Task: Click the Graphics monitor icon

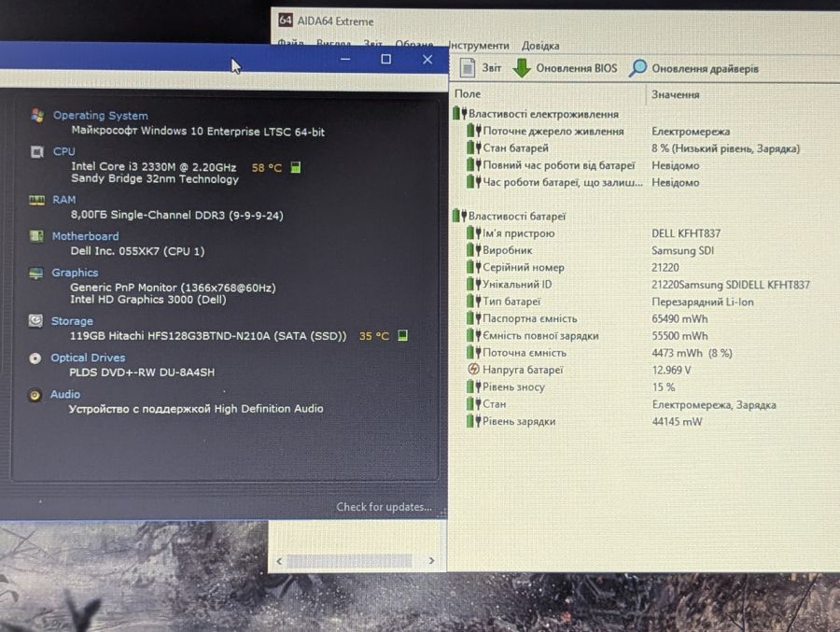Action: pos(35,273)
